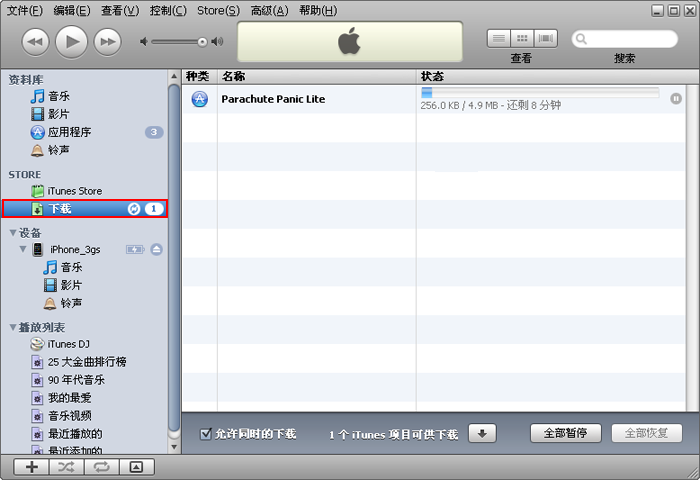The width and height of the screenshot is (700, 480).
Task: Skip to the previous track
Action: [x=35, y=41]
